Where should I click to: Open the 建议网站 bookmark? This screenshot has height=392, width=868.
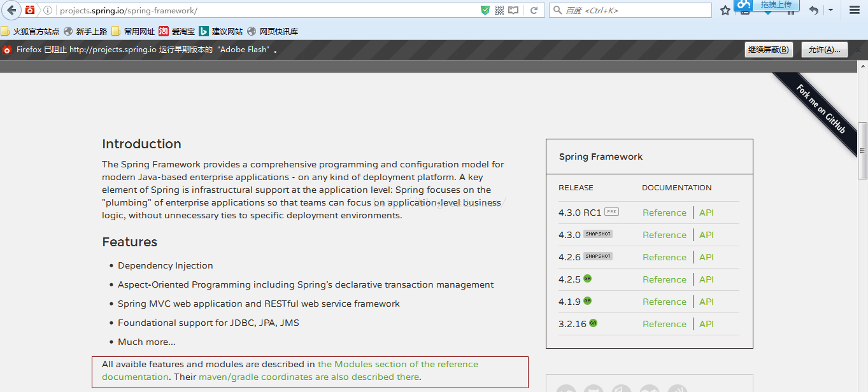click(x=220, y=31)
